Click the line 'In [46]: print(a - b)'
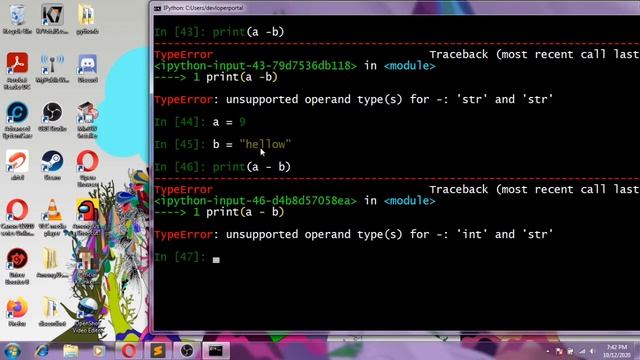Viewport: 640px width, 360px height. pyautogui.click(x=222, y=167)
